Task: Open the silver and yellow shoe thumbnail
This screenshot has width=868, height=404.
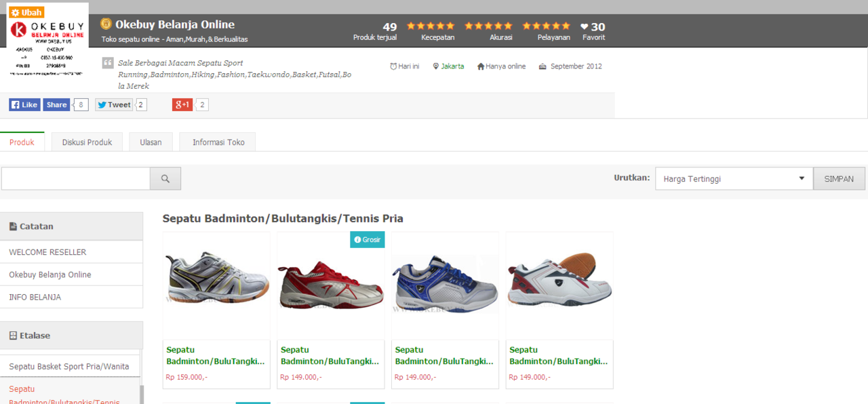Action: pos(216,285)
